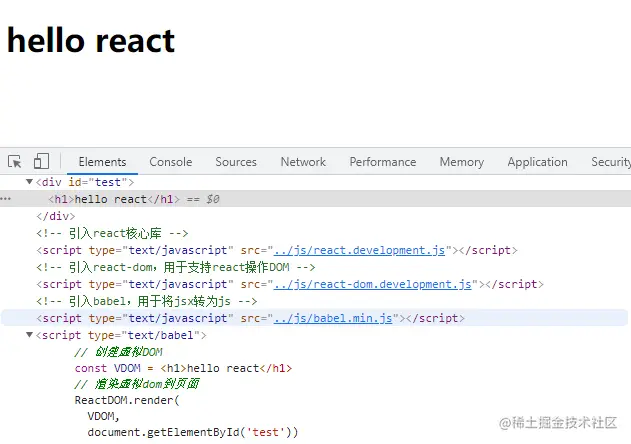Viewport: 631px width, 444px height.
Task: Toggle the device toolbar icon
Action: click(x=41, y=161)
